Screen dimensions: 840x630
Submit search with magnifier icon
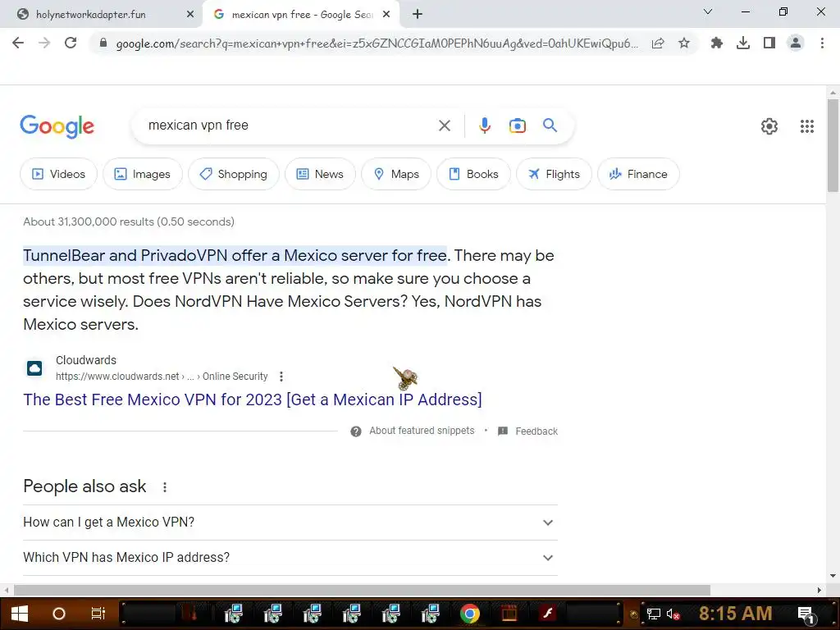[x=550, y=126]
